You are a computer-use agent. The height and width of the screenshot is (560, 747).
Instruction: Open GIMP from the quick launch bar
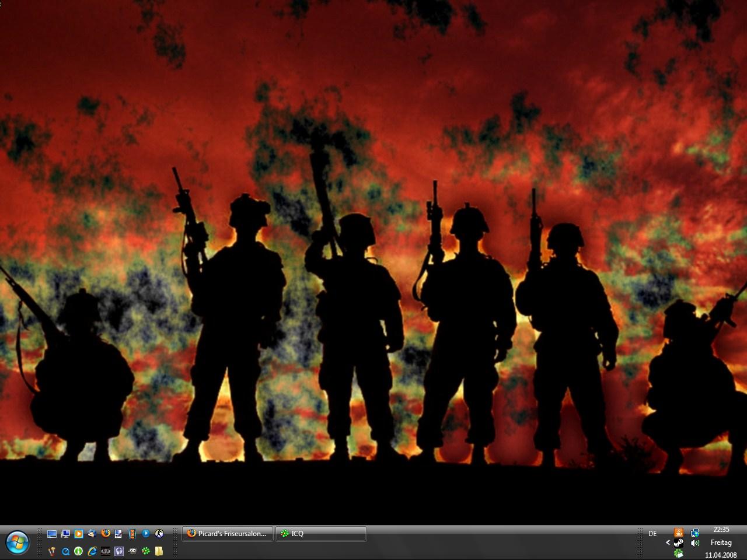click(x=132, y=551)
